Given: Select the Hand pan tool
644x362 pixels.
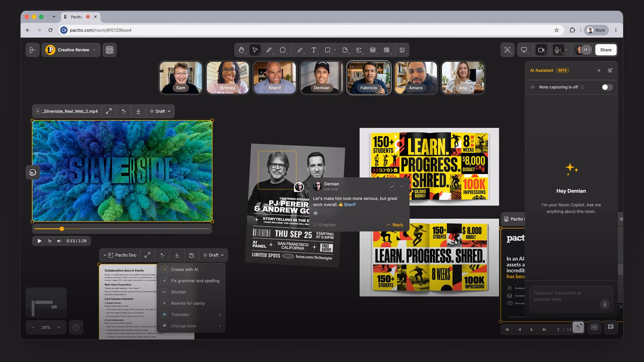Looking at the screenshot, I should (241, 50).
